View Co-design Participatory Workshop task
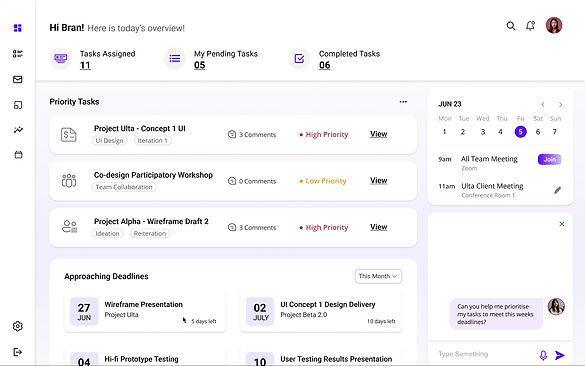 coord(378,181)
